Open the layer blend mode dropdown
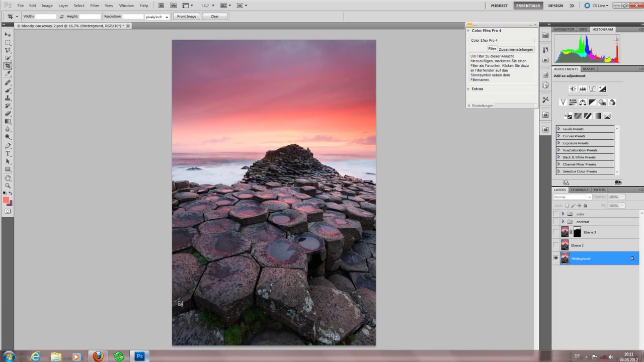The width and height of the screenshot is (644, 362). (572, 197)
